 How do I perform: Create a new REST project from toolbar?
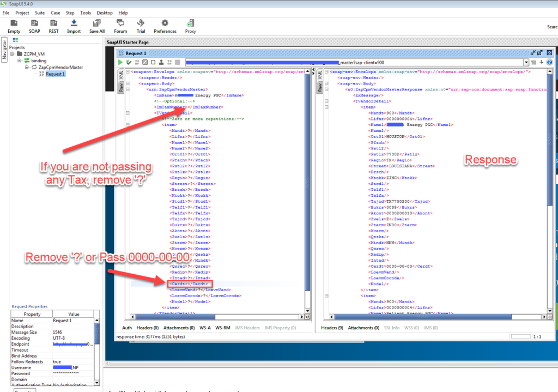pyautogui.click(x=54, y=23)
